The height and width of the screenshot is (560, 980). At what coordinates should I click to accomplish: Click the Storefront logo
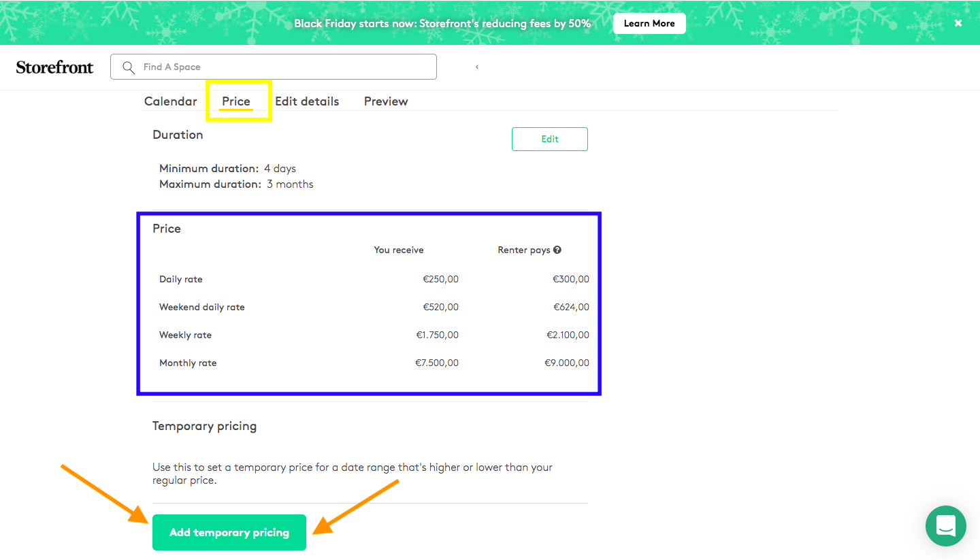(x=54, y=67)
